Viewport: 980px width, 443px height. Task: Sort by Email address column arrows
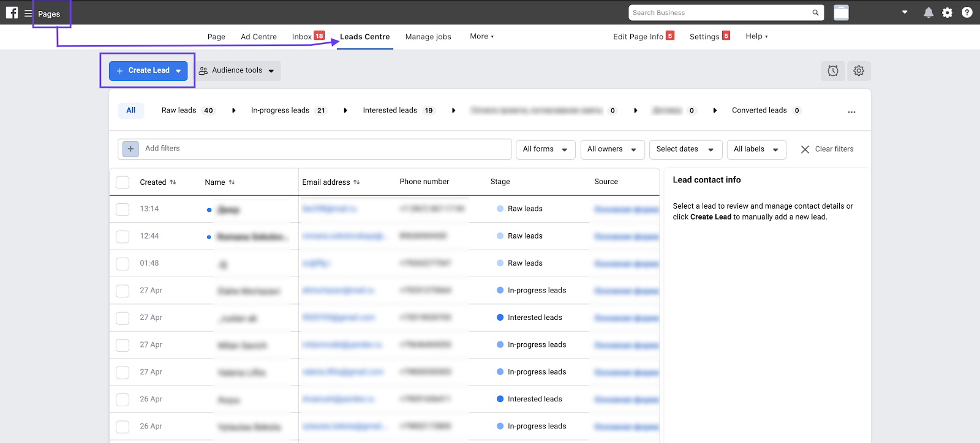tap(356, 182)
